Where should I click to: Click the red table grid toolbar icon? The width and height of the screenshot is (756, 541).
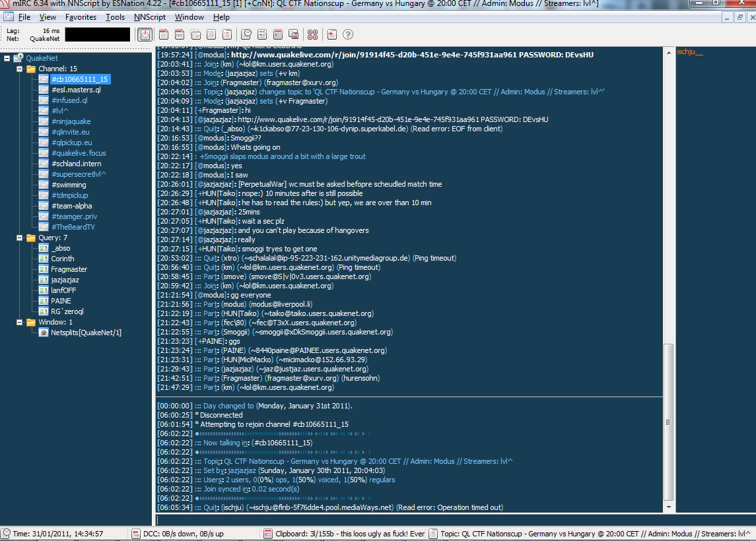click(278, 34)
